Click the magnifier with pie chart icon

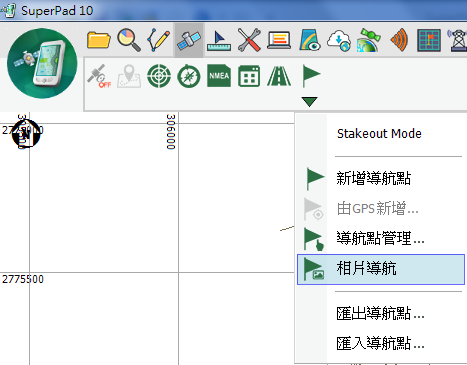[x=129, y=40]
